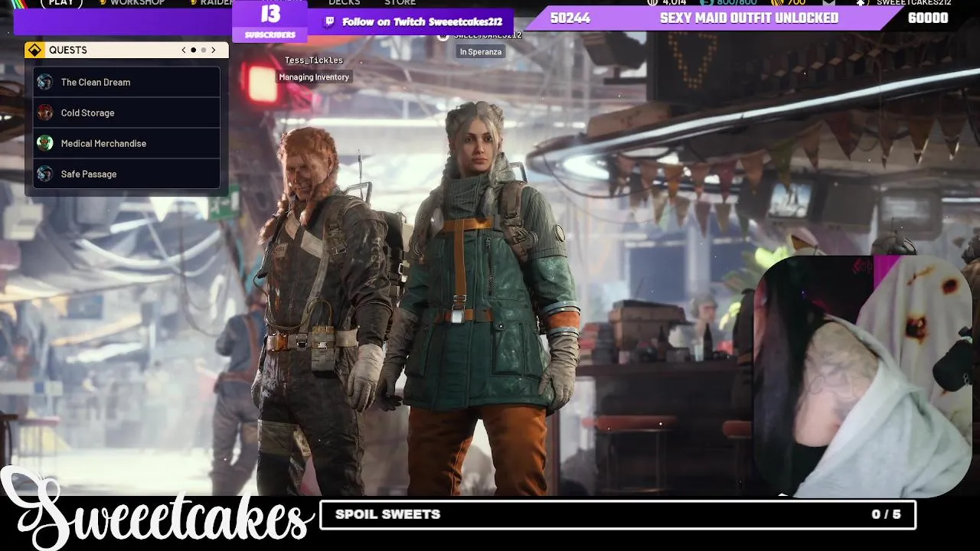
Task: Select the Medical Merchandise quest
Action: pyautogui.click(x=127, y=143)
